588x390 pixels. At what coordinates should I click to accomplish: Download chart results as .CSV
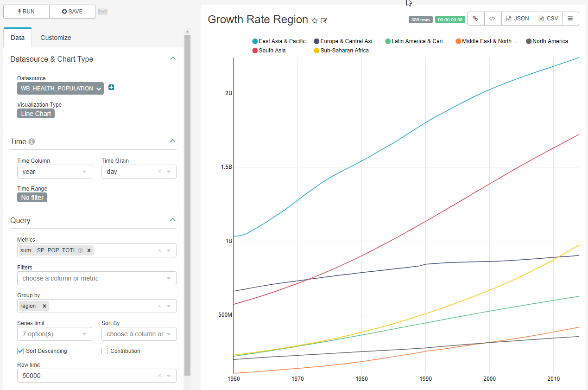[x=548, y=19]
